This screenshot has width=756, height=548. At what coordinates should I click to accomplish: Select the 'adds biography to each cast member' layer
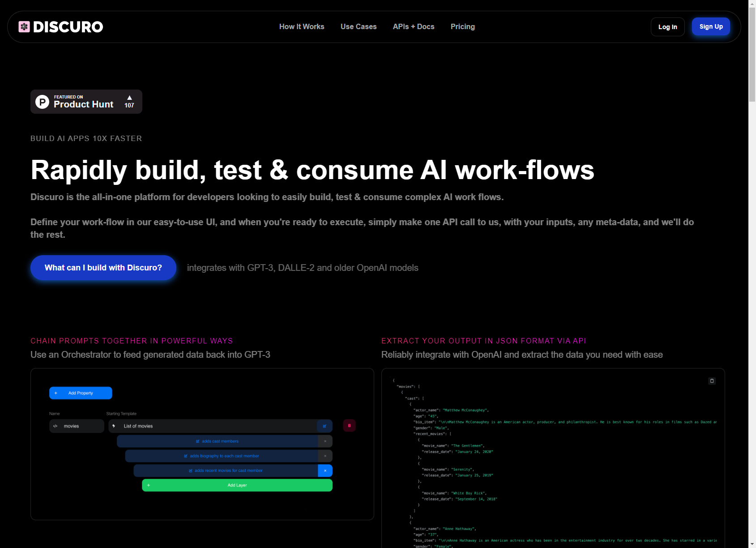pyautogui.click(x=222, y=456)
